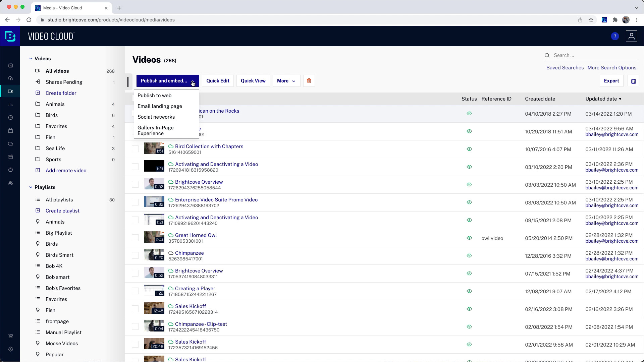The height and width of the screenshot is (362, 644).
Task: Click the magnifier search icon
Action: [547, 55]
